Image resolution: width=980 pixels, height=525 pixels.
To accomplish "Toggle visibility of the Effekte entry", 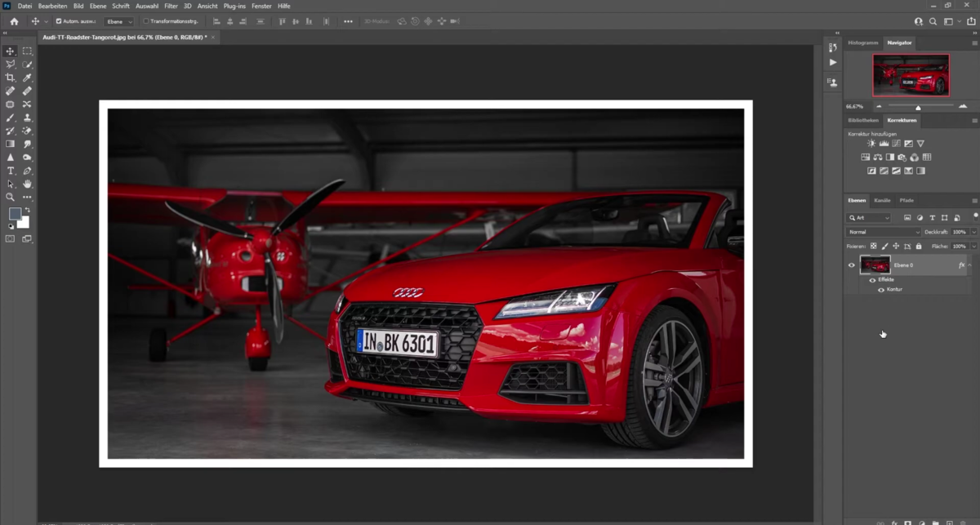I will [873, 279].
